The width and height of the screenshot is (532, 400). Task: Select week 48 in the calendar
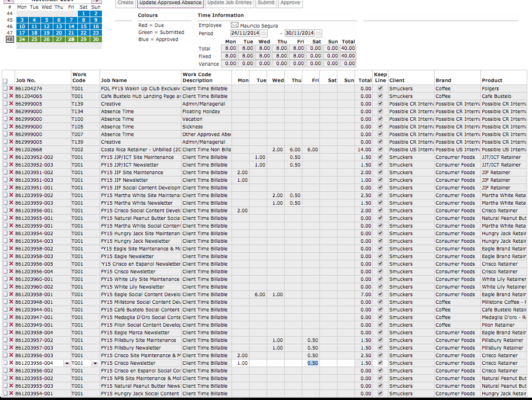click(x=9, y=39)
